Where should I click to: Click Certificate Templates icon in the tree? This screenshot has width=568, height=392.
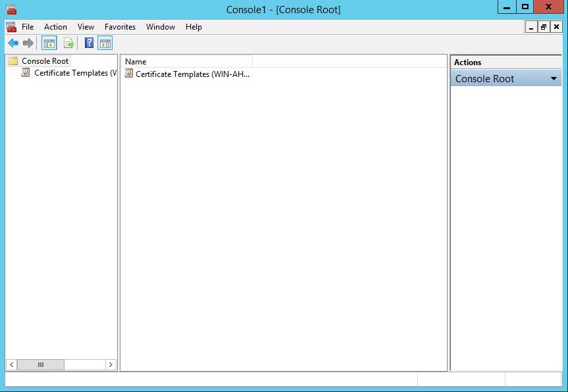(x=26, y=73)
